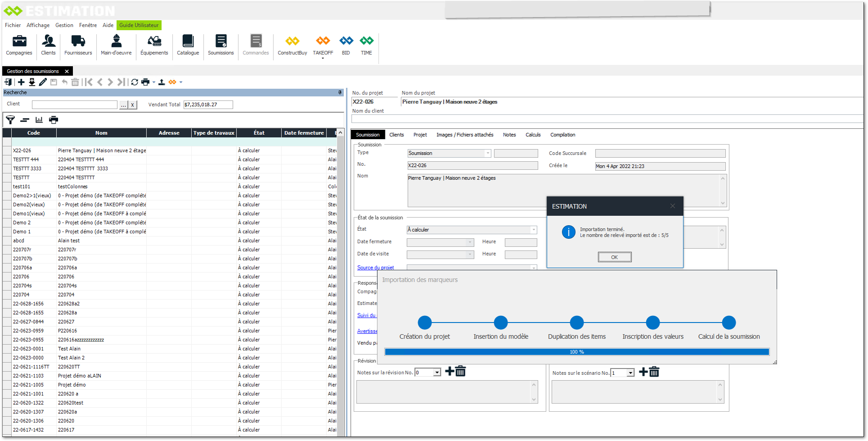Refresh the soumissions list
Screen dimensions: 868x441
point(134,82)
